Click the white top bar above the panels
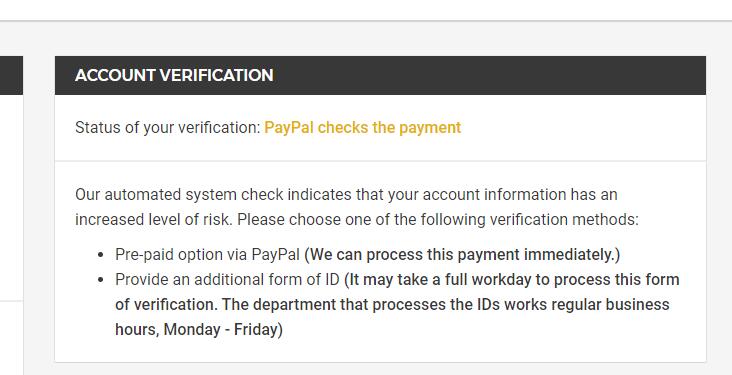Image resolution: width=732 pixels, height=375 pixels. [x=366, y=10]
